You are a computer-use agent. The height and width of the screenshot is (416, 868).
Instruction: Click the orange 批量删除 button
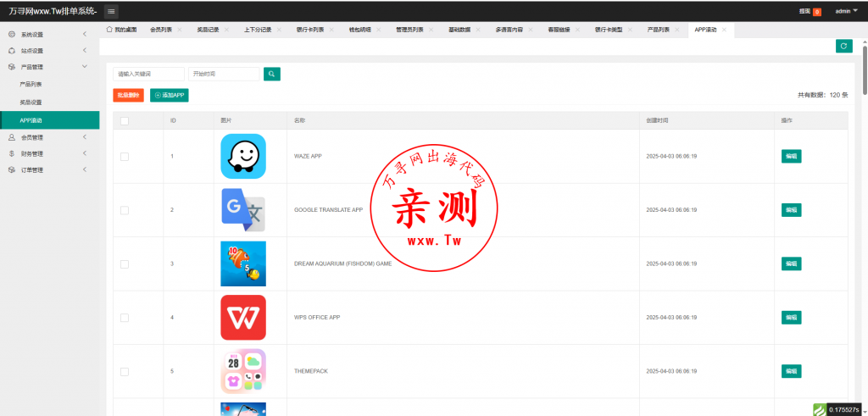[x=129, y=95]
